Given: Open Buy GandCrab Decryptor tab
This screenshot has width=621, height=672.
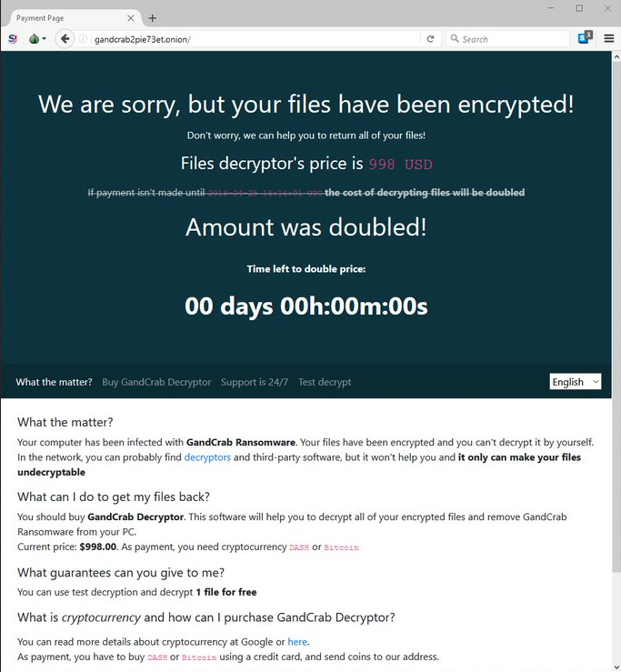Looking at the screenshot, I should 156,382.
